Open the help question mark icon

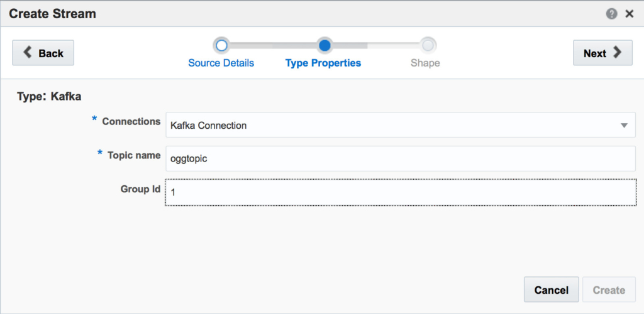pyautogui.click(x=611, y=14)
